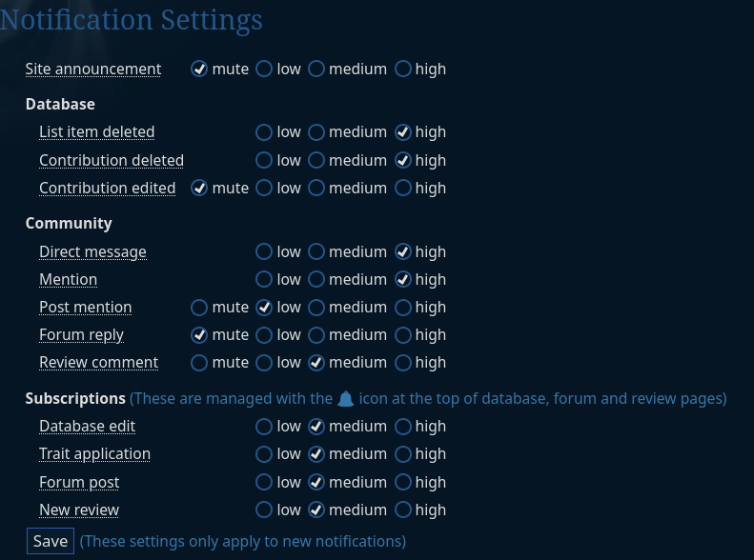Click the Site announcement label
This screenshot has height=560, width=754.
93,69
